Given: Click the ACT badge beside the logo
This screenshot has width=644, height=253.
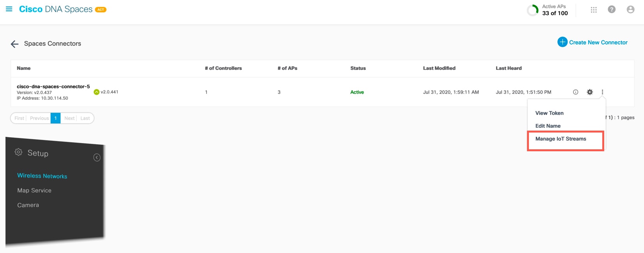Looking at the screenshot, I should click(101, 10).
